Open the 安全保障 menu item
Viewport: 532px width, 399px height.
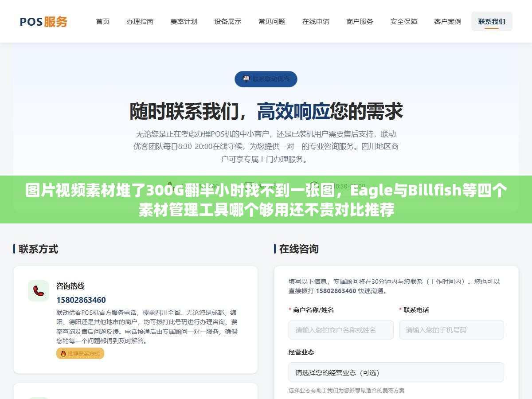(x=403, y=21)
